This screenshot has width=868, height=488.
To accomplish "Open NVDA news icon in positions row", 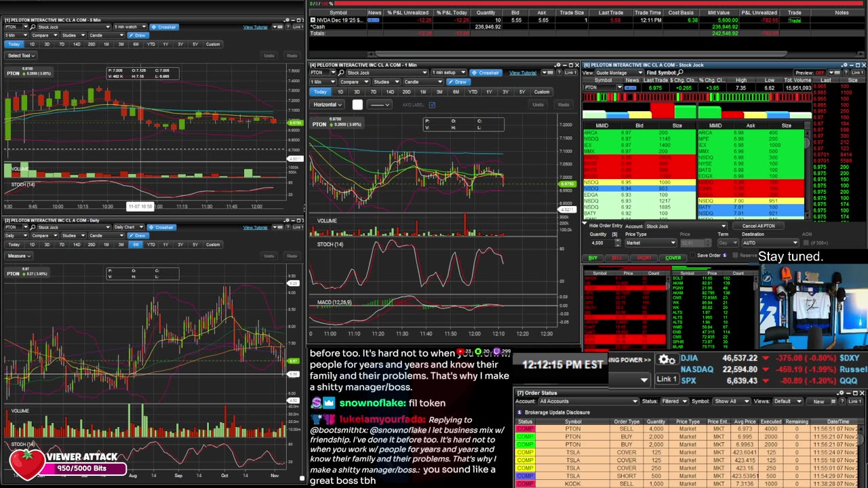I will pyautogui.click(x=374, y=20).
